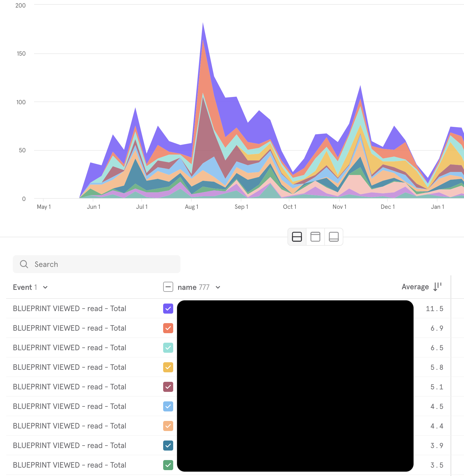464x476 pixels.
Task: Select the first BLUEPRINT VIEWED row label
Action: click(x=69, y=309)
